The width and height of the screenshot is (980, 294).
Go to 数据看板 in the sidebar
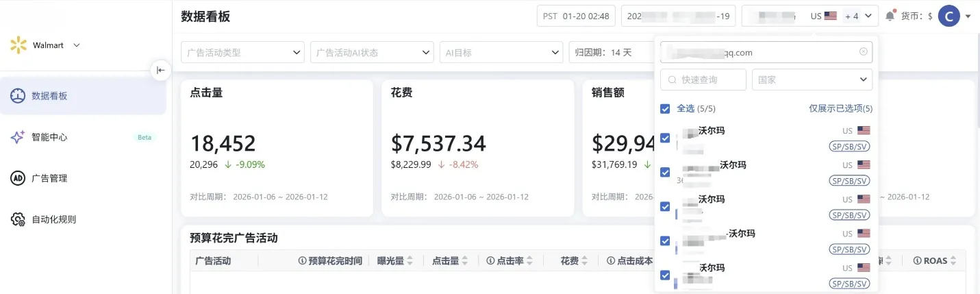click(83, 96)
